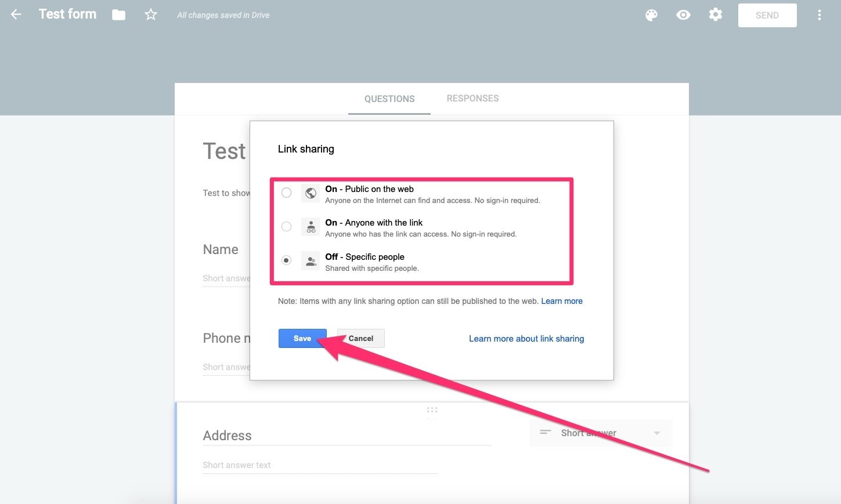
Task: Open form settings with the gear icon
Action: click(x=715, y=15)
